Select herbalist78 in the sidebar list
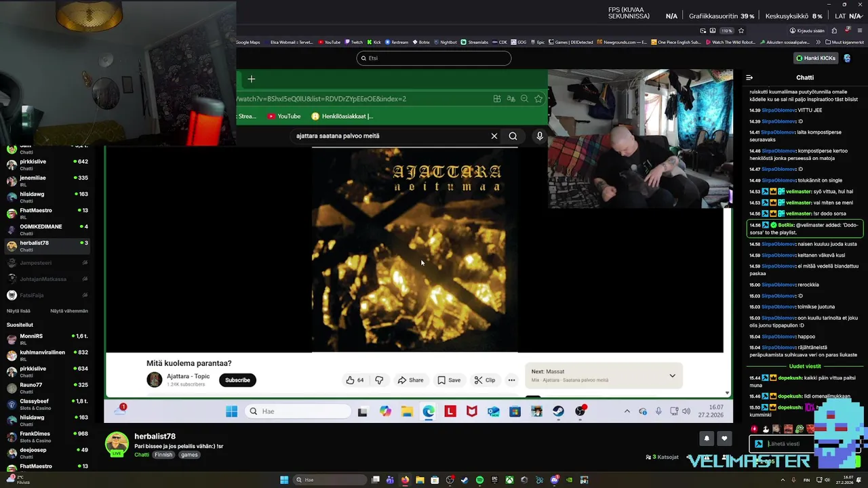 [x=47, y=246]
